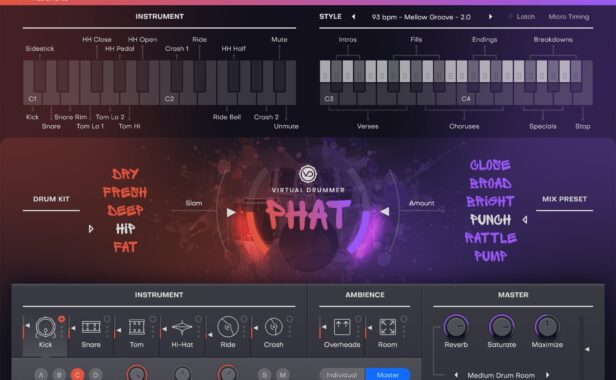Choose the PUMP mix preset

(x=490, y=256)
